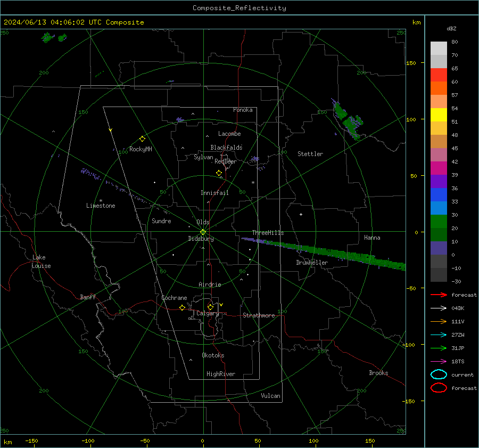The image size is (479, 448).
Task: Click the red forecast arrow legend icon
Action: pyautogui.click(x=439, y=295)
